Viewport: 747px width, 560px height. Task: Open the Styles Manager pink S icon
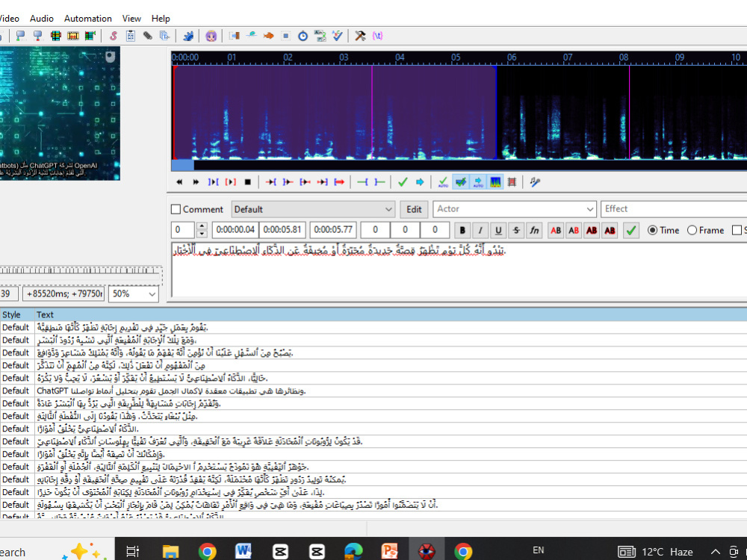[114, 36]
